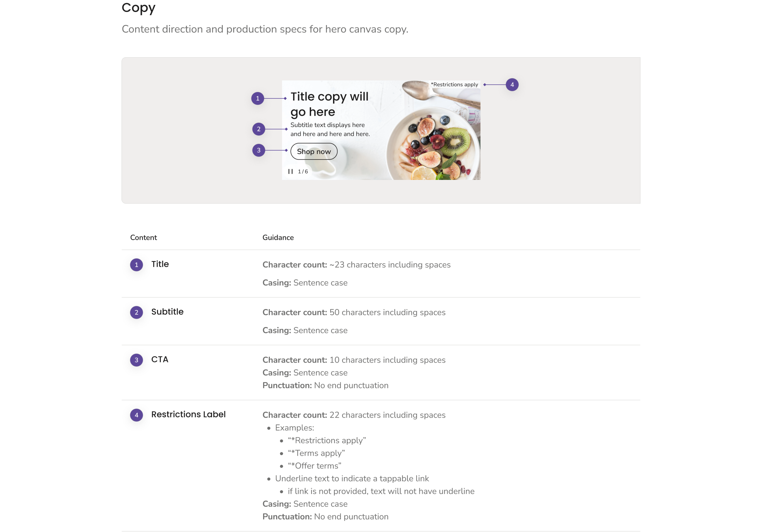Click the number 1 badge in the Title row
The height and width of the screenshot is (532, 762).
[137, 265]
